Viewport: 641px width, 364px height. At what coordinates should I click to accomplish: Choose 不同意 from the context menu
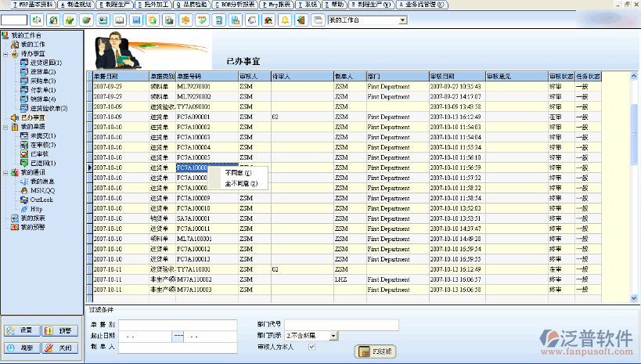239,173
